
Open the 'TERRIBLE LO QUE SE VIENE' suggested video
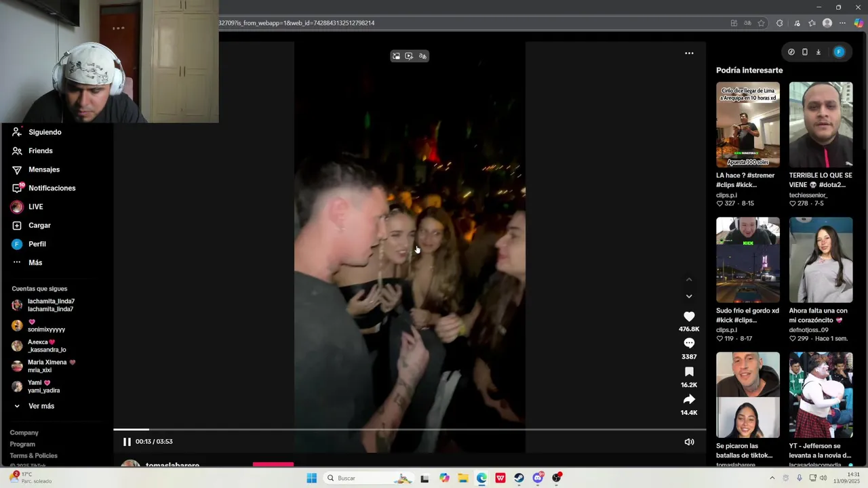pyautogui.click(x=821, y=125)
